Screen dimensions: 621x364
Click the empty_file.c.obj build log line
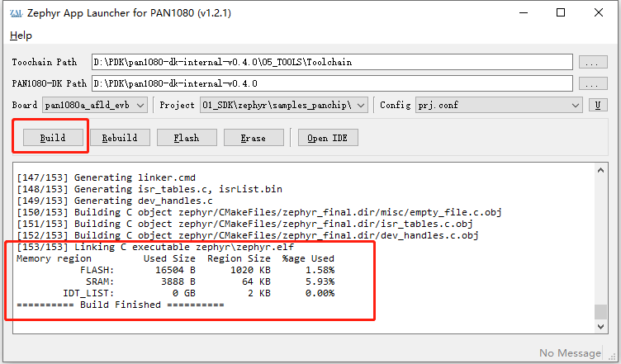click(259, 212)
